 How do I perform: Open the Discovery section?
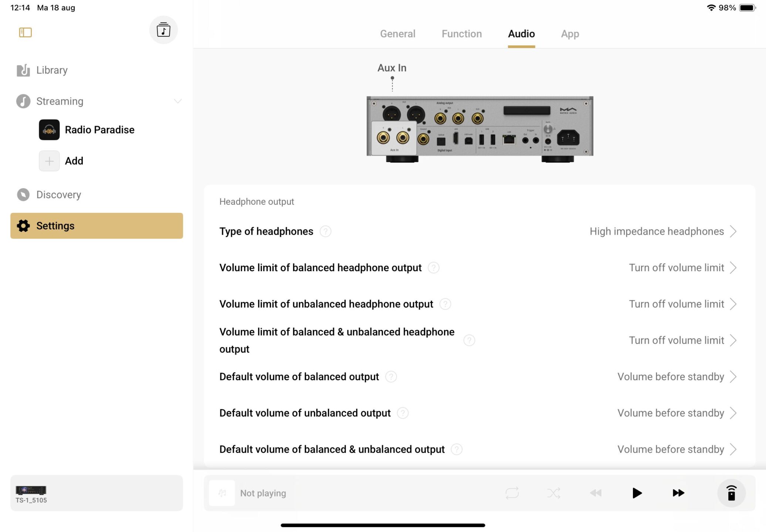[49, 195]
